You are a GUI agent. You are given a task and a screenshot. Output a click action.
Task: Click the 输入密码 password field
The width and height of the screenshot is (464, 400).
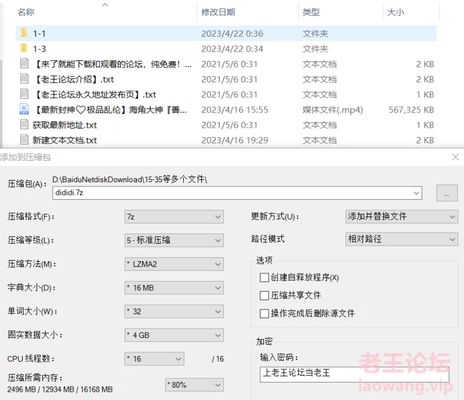354,374
